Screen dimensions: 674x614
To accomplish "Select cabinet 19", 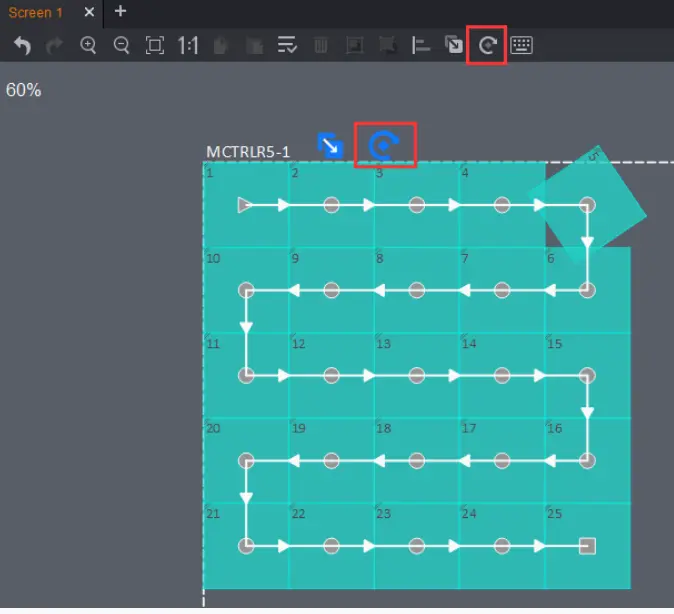I will [x=331, y=460].
